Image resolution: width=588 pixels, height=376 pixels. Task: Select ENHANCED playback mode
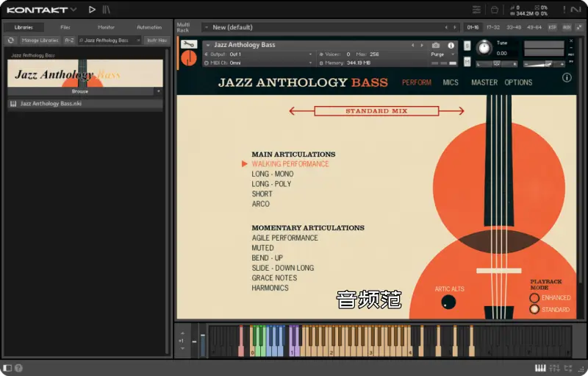pyautogui.click(x=534, y=298)
